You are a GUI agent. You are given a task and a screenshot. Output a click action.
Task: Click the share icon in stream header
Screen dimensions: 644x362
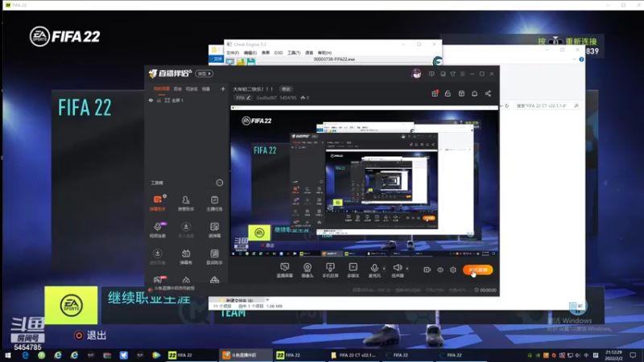coord(488,93)
